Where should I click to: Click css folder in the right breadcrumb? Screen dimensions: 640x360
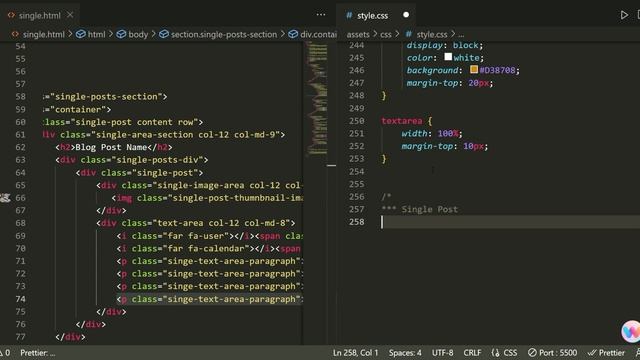point(386,34)
